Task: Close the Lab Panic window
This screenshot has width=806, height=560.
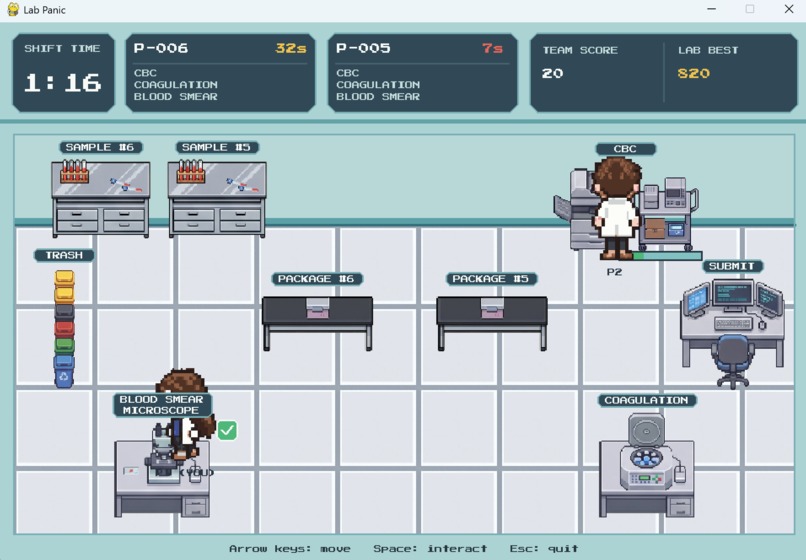Action: click(x=789, y=9)
